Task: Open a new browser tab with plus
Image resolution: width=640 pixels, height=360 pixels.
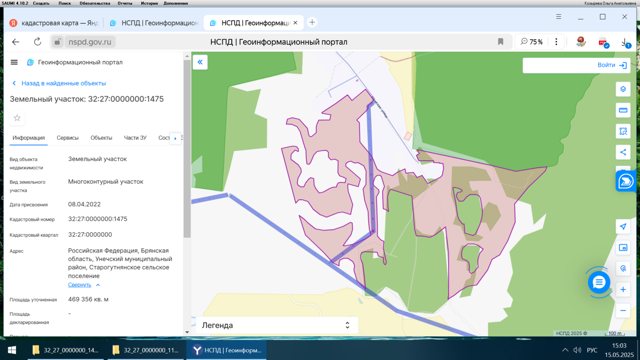Action: pyautogui.click(x=312, y=22)
